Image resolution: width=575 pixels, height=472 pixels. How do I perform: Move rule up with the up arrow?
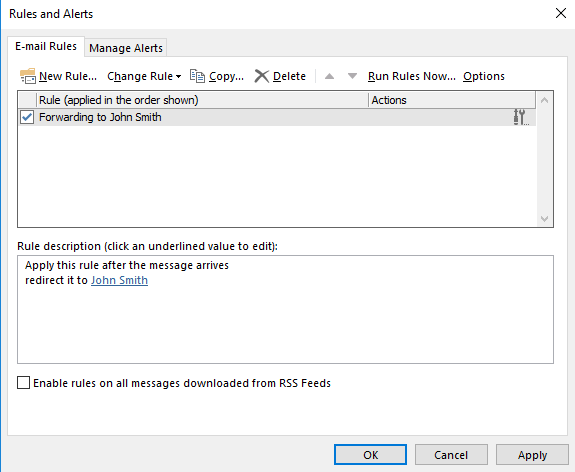click(x=329, y=76)
